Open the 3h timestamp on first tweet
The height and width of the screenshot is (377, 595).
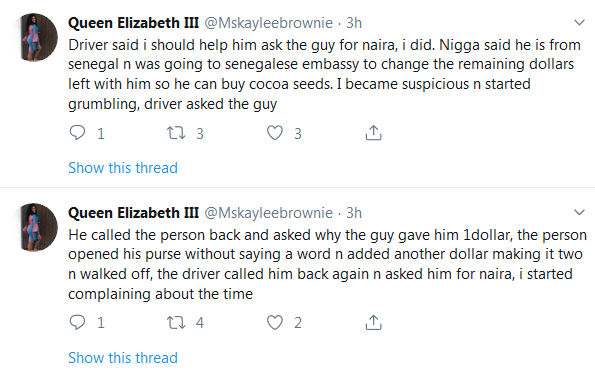tap(354, 23)
